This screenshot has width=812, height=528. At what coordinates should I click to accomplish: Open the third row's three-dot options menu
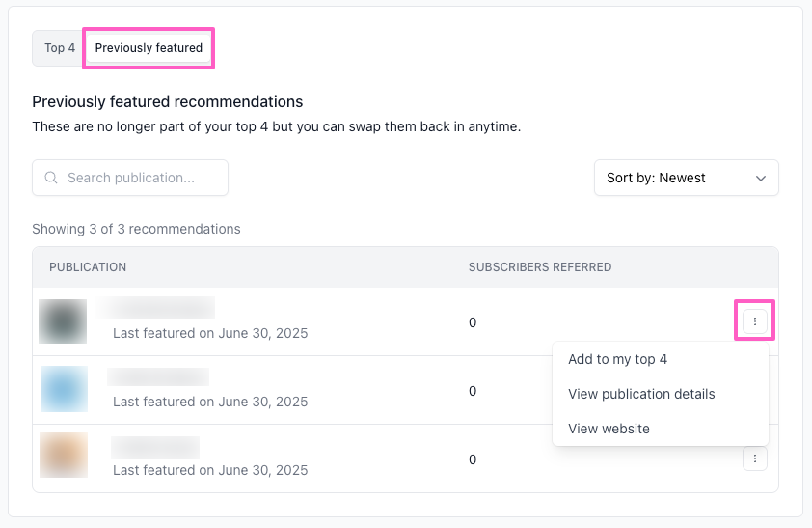point(754,459)
